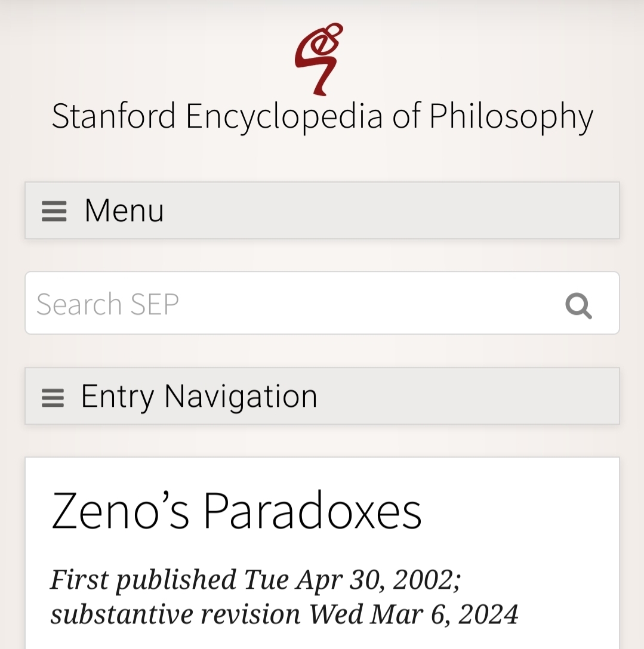The height and width of the screenshot is (649, 644).
Task: Focus the Search SEP text field
Action: coord(286,304)
